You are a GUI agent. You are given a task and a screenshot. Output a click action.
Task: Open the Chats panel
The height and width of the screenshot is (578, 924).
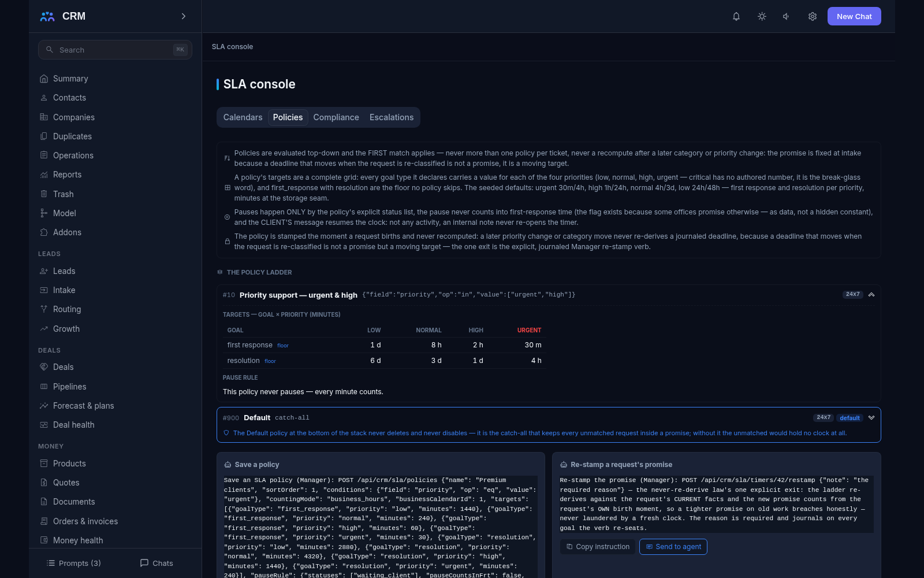pyautogui.click(x=157, y=563)
